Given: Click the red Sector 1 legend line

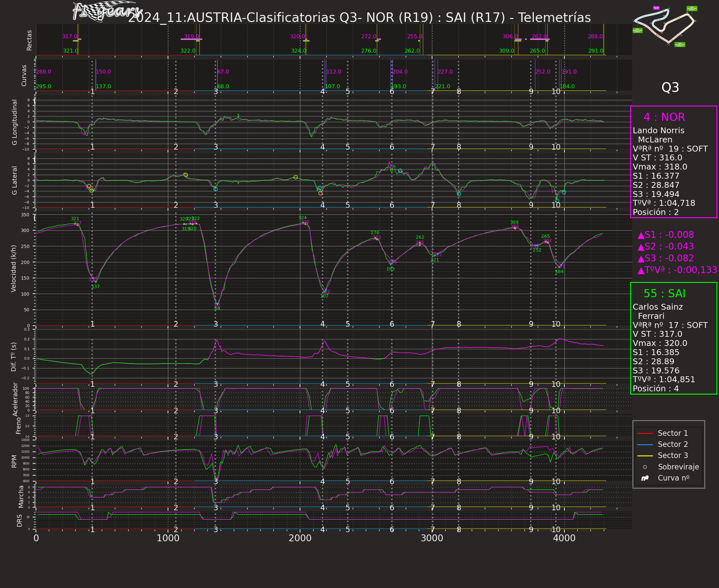Looking at the screenshot, I should click(x=645, y=433).
